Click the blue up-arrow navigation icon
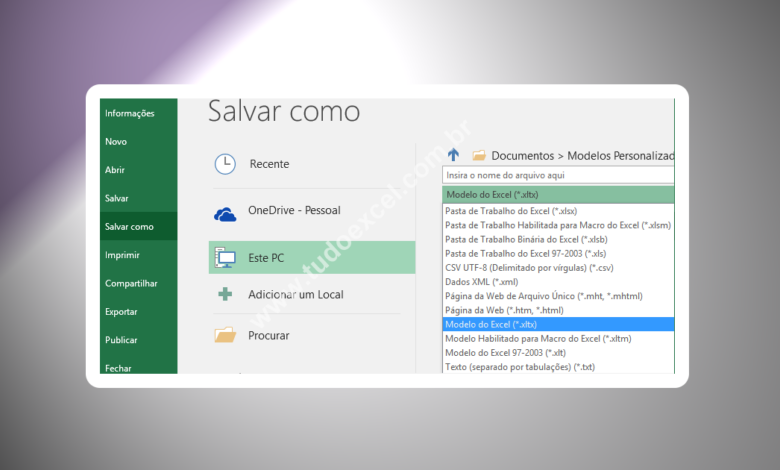 click(454, 155)
